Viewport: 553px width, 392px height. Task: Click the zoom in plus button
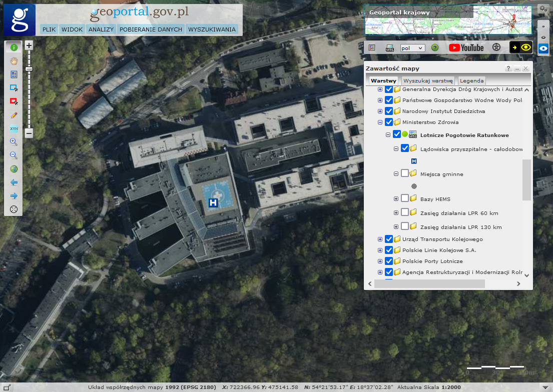[x=29, y=45]
